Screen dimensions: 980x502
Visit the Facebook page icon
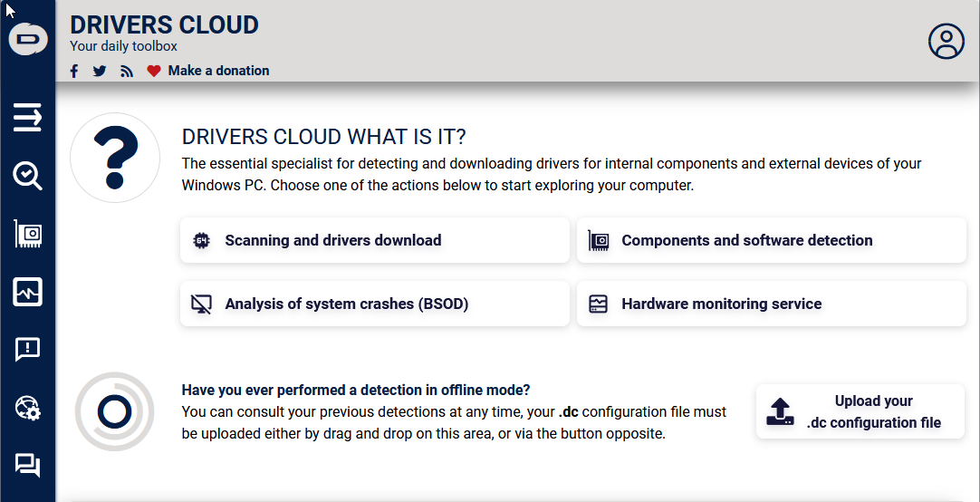(x=74, y=71)
